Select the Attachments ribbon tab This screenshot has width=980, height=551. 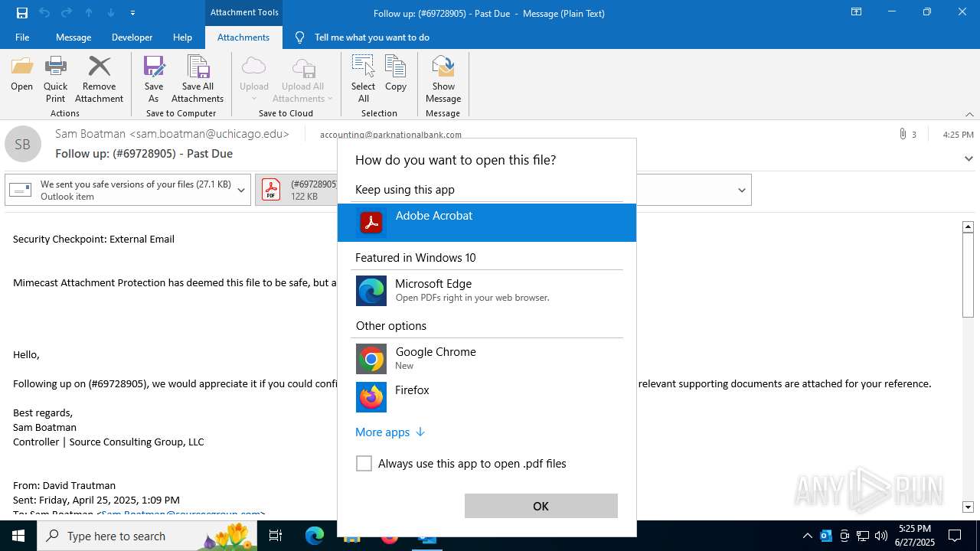point(243,37)
